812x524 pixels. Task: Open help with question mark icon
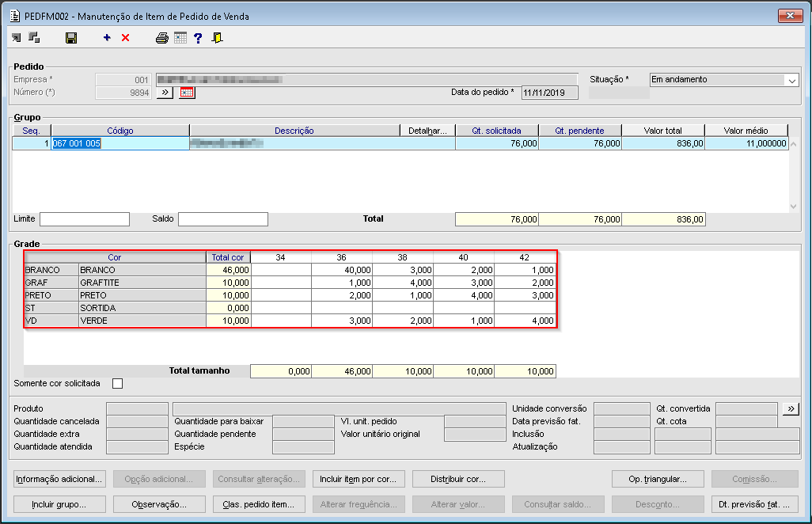198,38
